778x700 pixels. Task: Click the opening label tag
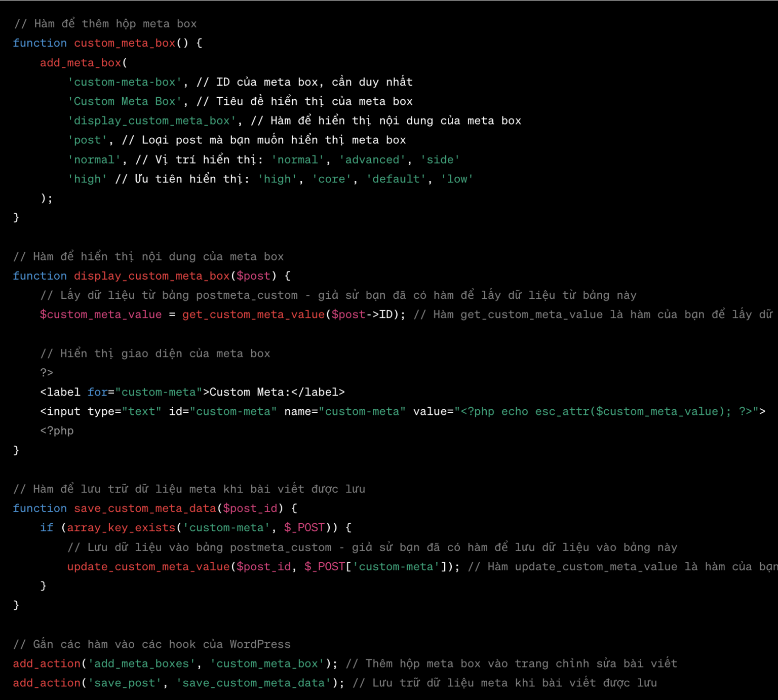pyautogui.click(x=60, y=392)
